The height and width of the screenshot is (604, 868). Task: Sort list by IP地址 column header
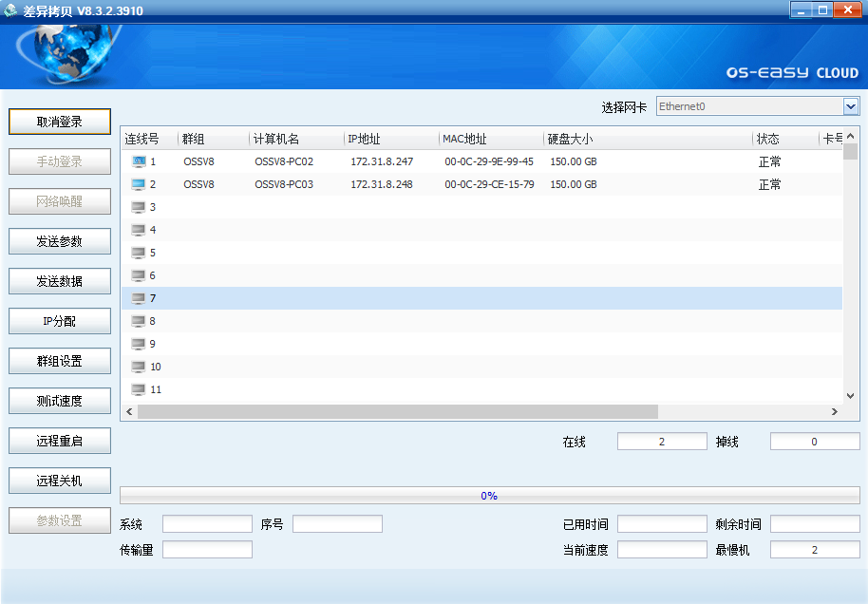pos(390,139)
